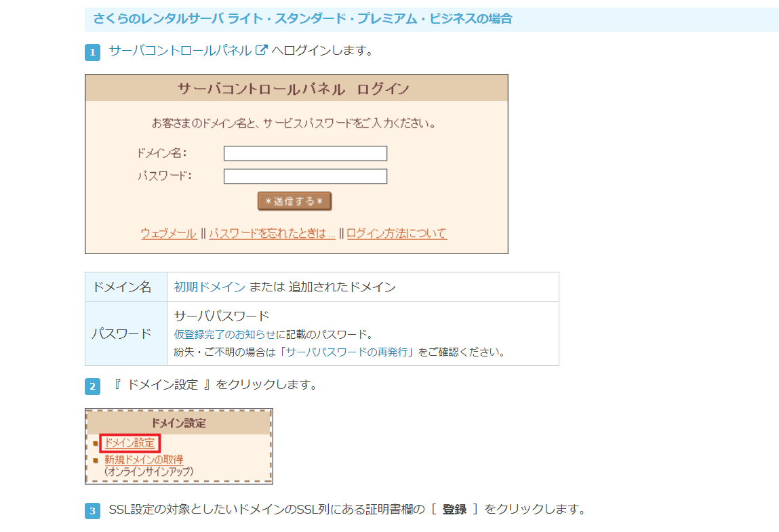The height and width of the screenshot is (532, 779).
Task: Focus the ドメイン名 input field
Action: 305,153
